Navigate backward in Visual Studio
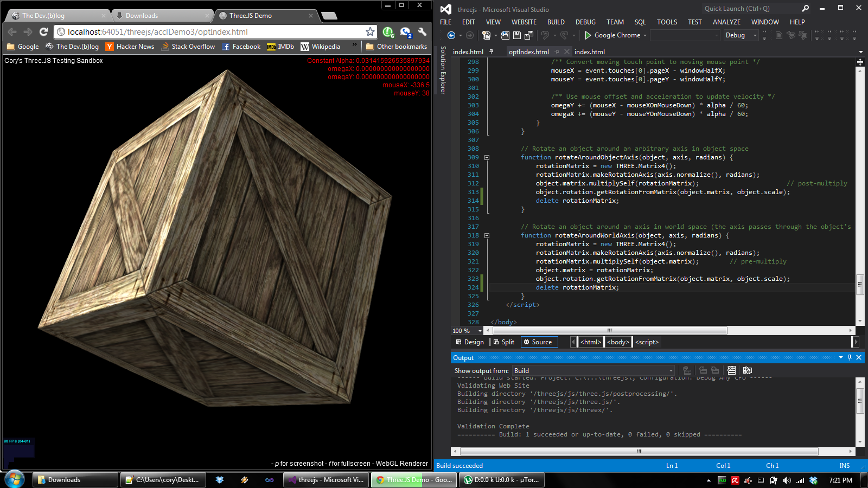The height and width of the screenshot is (488, 868). (x=451, y=35)
